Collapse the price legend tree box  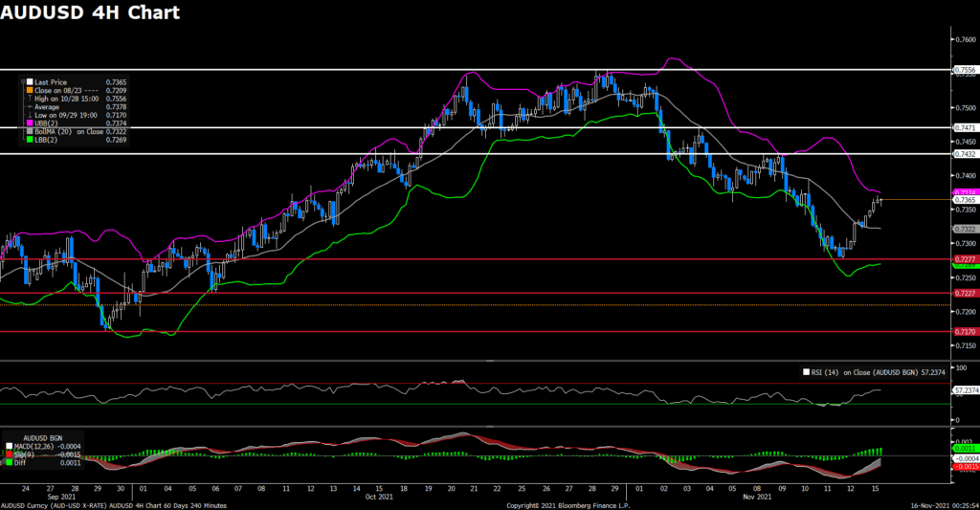(x=23, y=82)
